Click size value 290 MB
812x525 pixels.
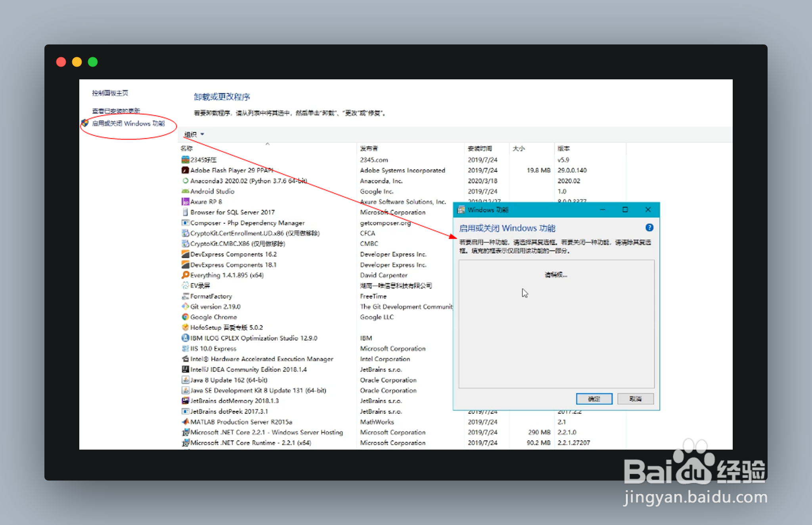coord(539,432)
